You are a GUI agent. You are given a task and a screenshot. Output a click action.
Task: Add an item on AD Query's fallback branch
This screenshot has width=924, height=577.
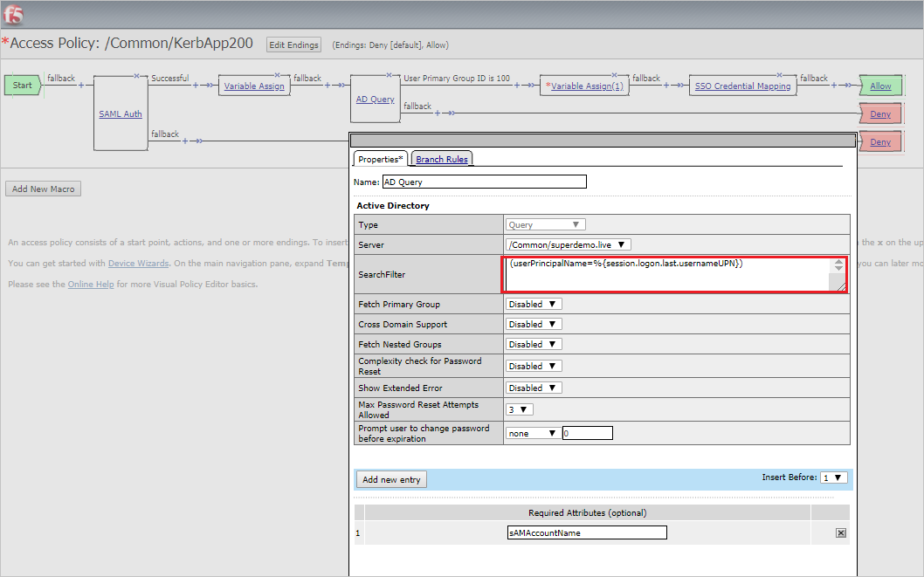[438, 113]
